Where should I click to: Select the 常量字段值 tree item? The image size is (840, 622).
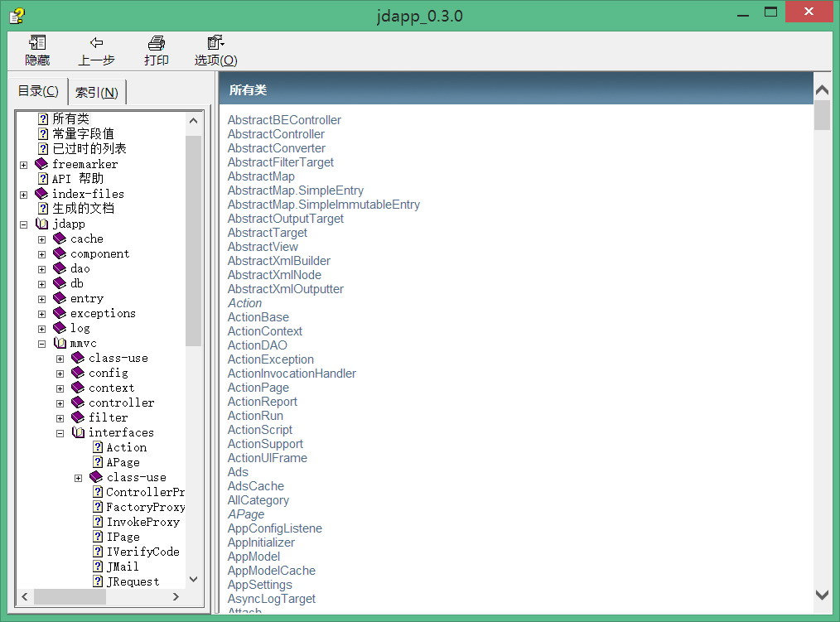[x=83, y=134]
